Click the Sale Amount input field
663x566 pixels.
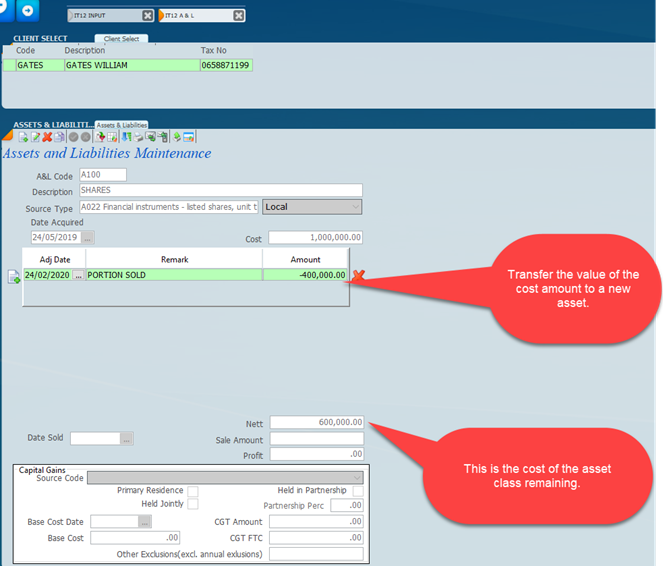tap(316, 439)
